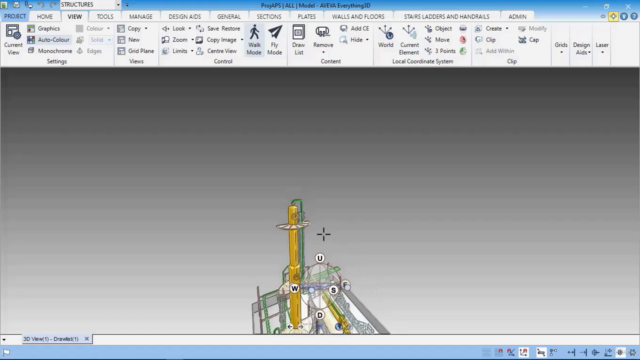Click the flag icon in status bar
This screenshot has width=640, height=360.
(x=7, y=352)
